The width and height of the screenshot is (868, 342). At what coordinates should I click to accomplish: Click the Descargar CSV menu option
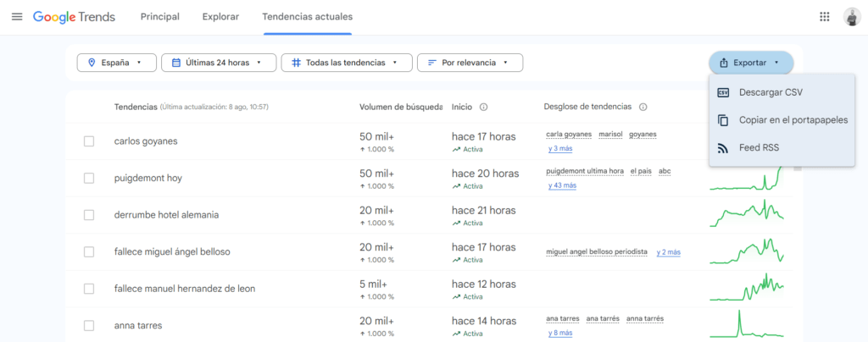tap(781, 92)
